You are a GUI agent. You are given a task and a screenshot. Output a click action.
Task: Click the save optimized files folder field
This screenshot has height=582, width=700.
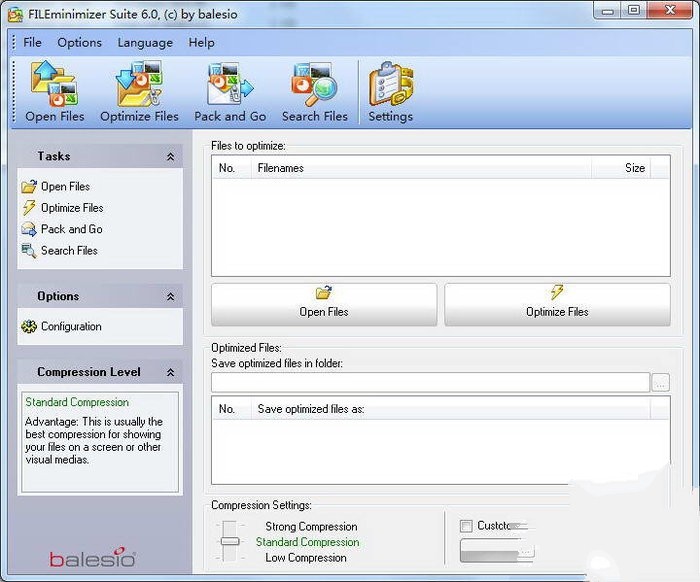430,382
